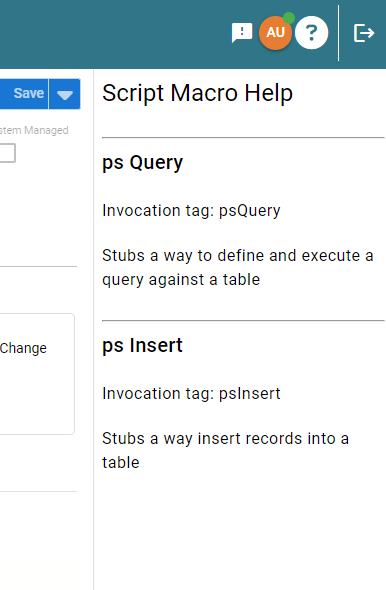Click the vertical divider beside logout icon
This screenshot has height=590, width=386.
[339, 33]
